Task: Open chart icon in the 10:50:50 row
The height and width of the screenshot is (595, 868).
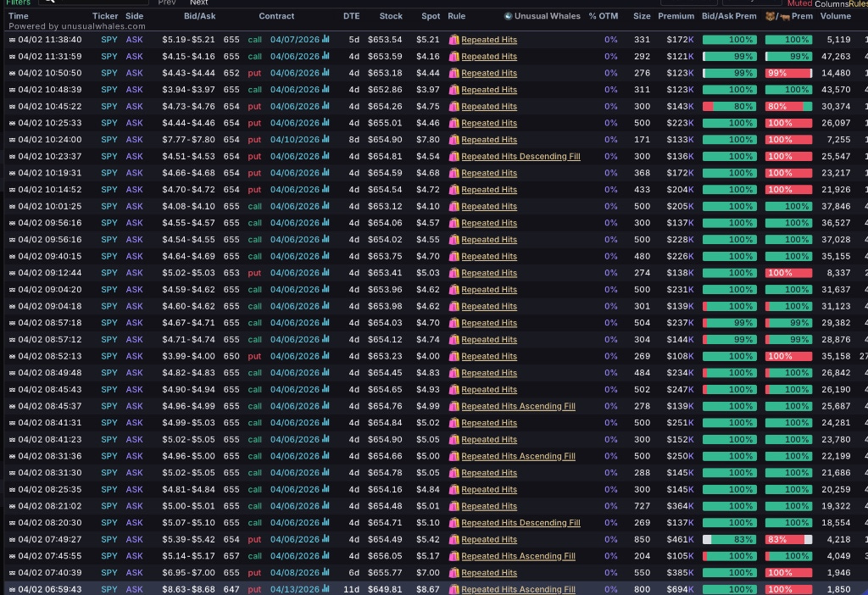Action: tap(325, 73)
